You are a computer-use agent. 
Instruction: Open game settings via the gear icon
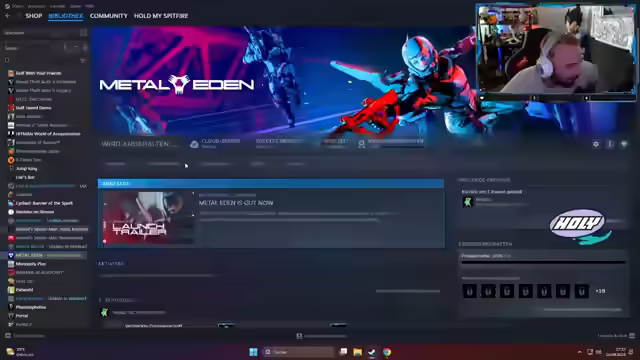(596, 144)
